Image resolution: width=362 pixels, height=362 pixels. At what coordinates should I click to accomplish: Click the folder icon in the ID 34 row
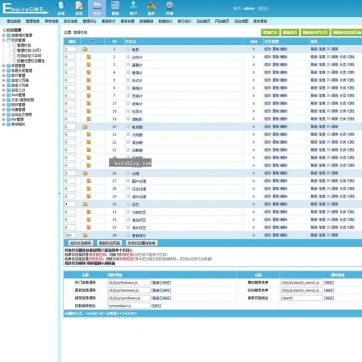coord(85,235)
